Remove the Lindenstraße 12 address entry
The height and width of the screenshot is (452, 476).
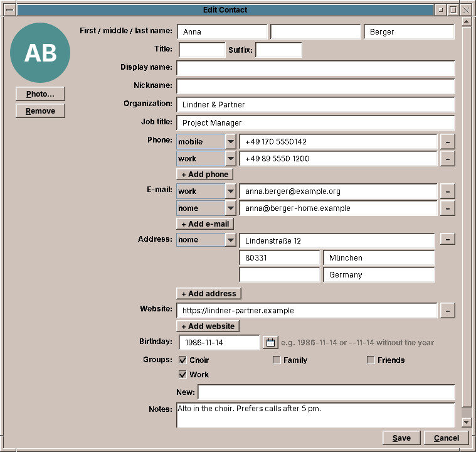tap(447, 239)
